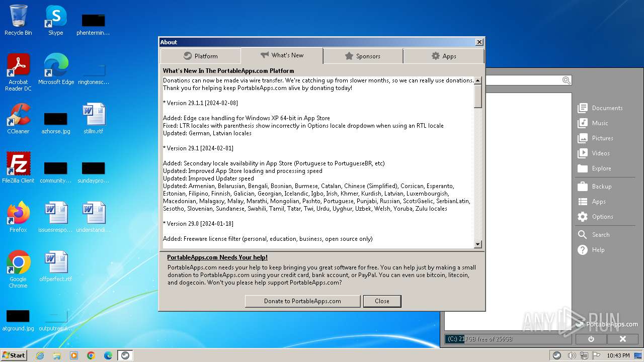Open media player from the taskbar
644x362 pixels.
pyautogui.click(x=74, y=355)
